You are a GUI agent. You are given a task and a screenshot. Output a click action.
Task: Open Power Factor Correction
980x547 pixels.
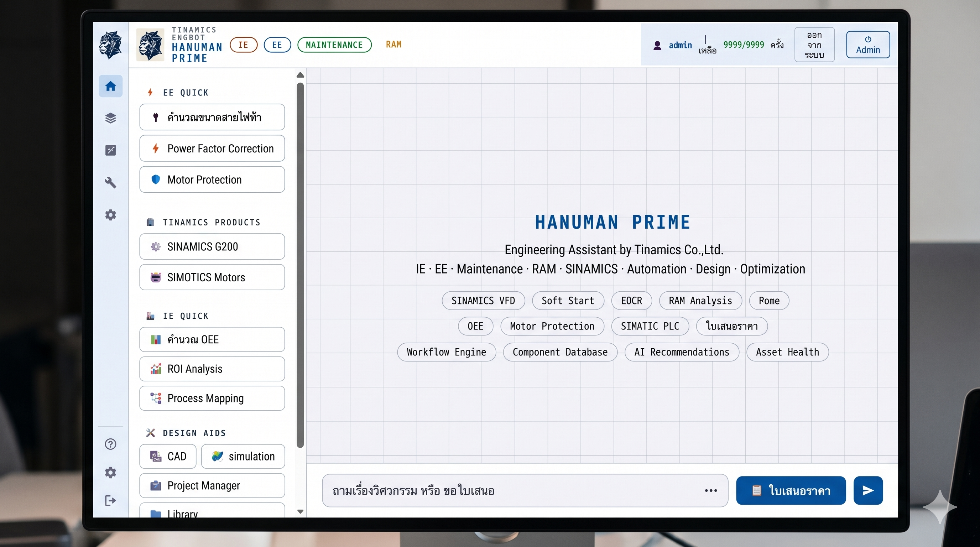(x=212, y=149)
